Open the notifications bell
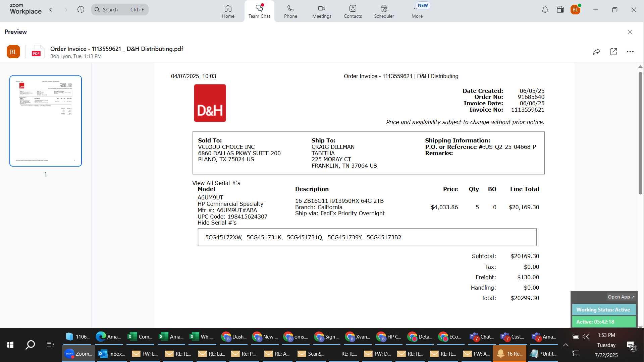 coord(545,10)
